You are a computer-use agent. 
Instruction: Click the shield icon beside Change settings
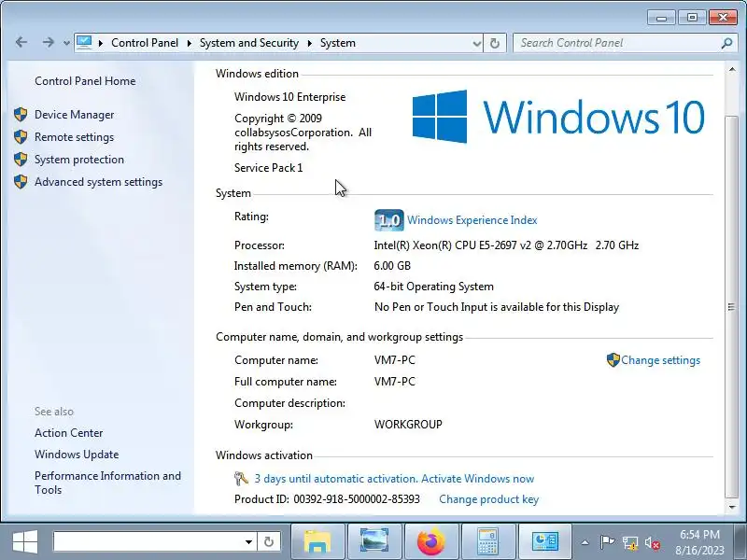613,360
